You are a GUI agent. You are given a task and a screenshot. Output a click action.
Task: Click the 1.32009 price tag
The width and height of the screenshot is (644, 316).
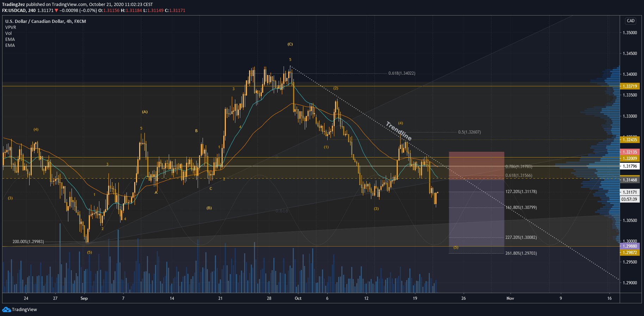[x=630, y=159]
